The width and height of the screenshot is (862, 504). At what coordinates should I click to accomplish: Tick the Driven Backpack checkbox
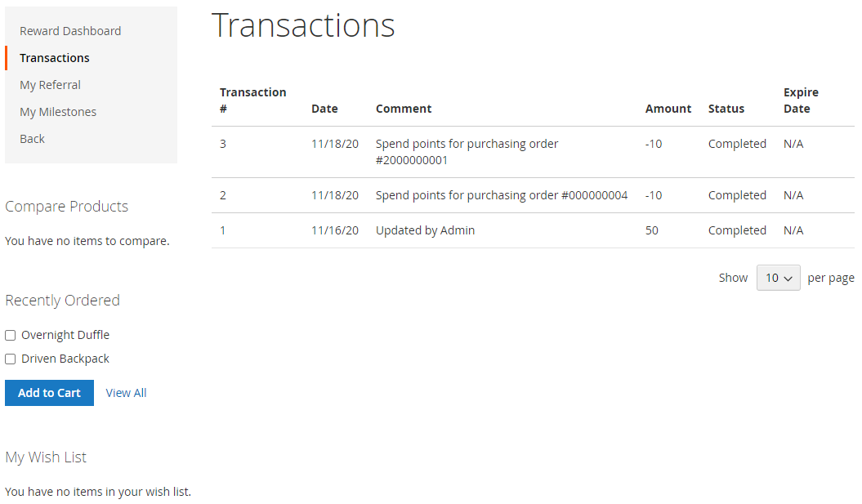pos(11,359)
